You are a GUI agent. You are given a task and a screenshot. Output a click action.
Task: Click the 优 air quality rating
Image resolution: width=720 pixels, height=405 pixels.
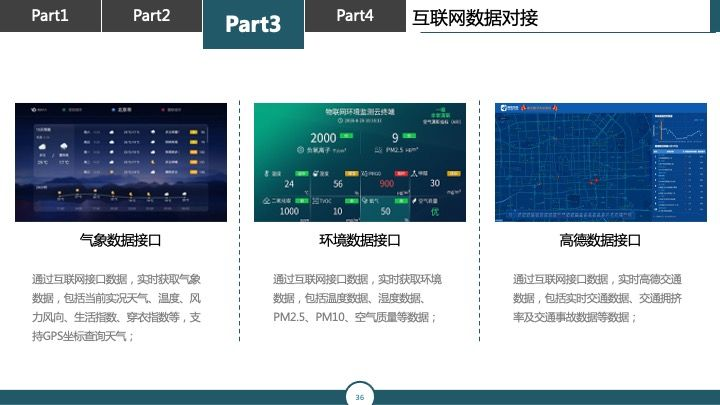click(434, 212)
